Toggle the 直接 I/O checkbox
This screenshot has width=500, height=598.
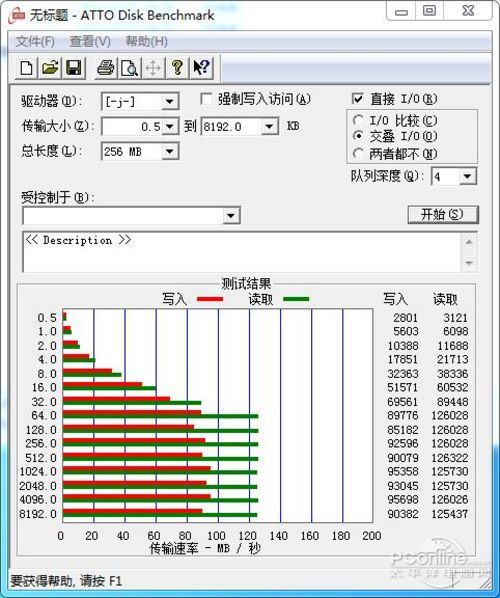tap(357, 99)
